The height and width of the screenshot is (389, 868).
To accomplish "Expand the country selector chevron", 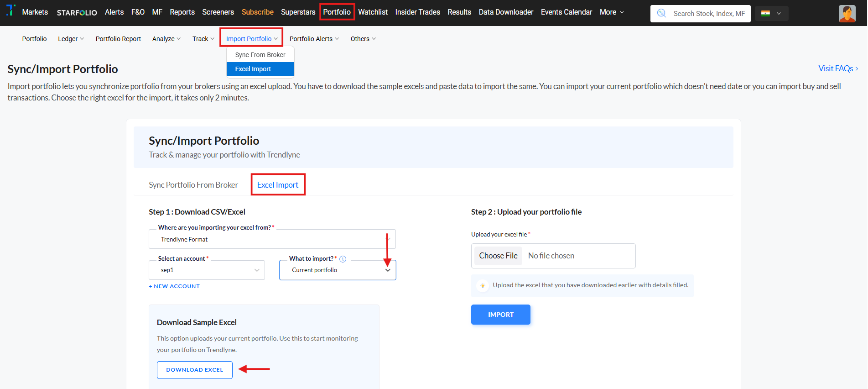I will tap(779, 14).
